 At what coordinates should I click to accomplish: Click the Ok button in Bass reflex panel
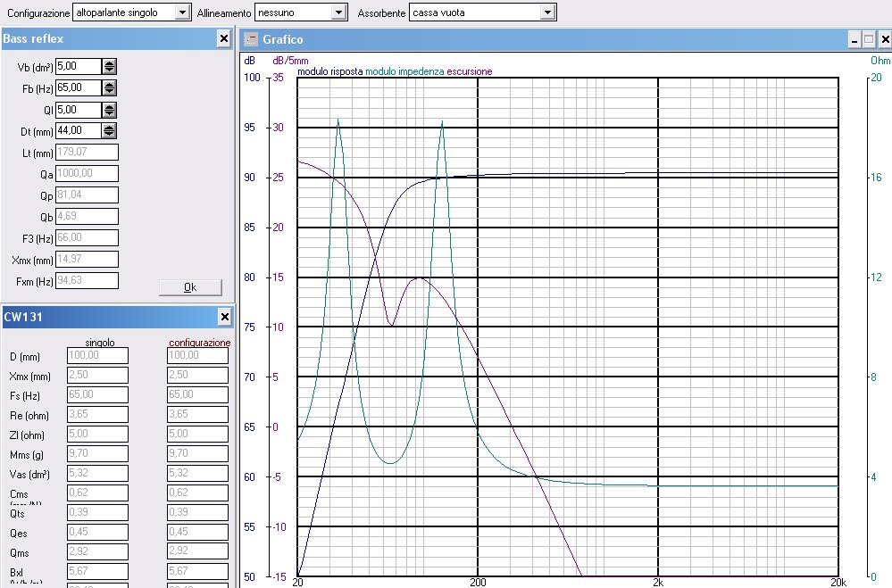point(190,287)
